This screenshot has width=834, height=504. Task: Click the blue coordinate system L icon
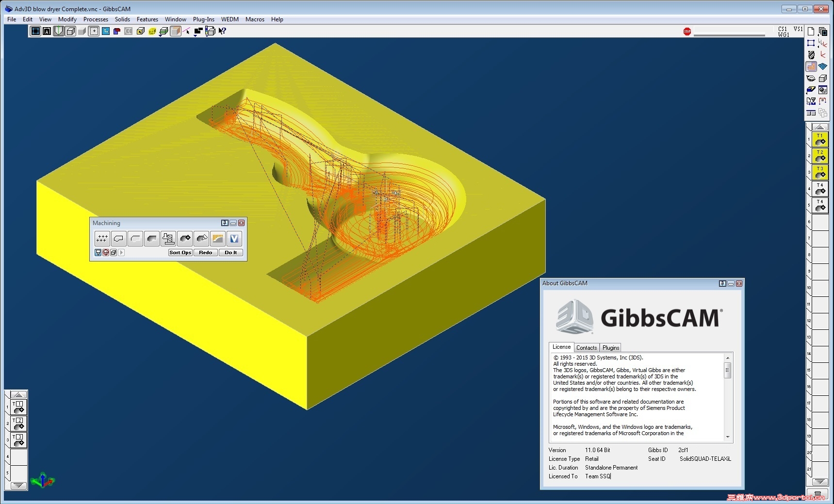(x=105, y=31)
